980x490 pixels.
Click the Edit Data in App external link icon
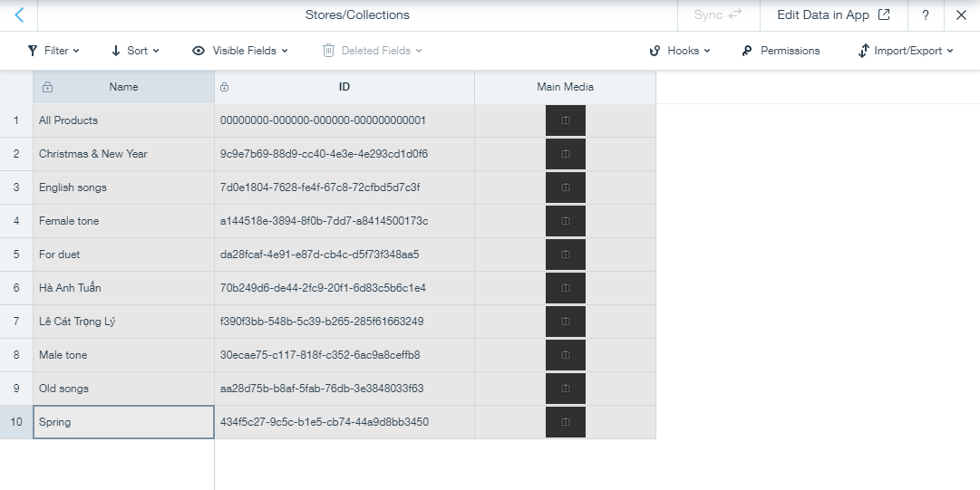pyautogui.click(x=884, y=15)
